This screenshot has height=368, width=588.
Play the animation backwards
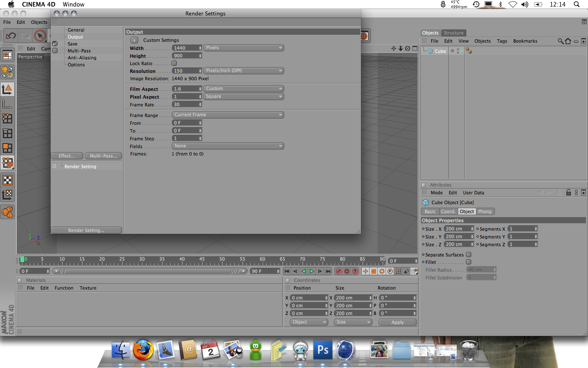pos(303,271)
